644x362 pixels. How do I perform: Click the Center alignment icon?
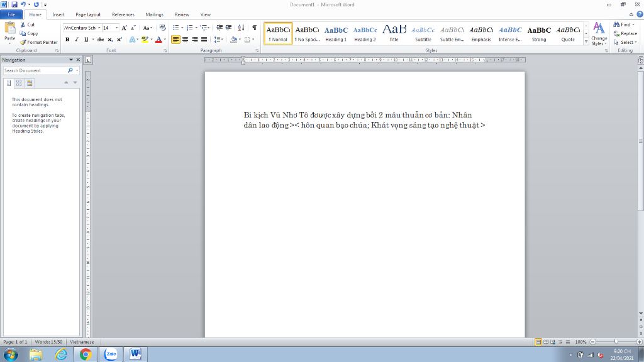tap(186, 40)
